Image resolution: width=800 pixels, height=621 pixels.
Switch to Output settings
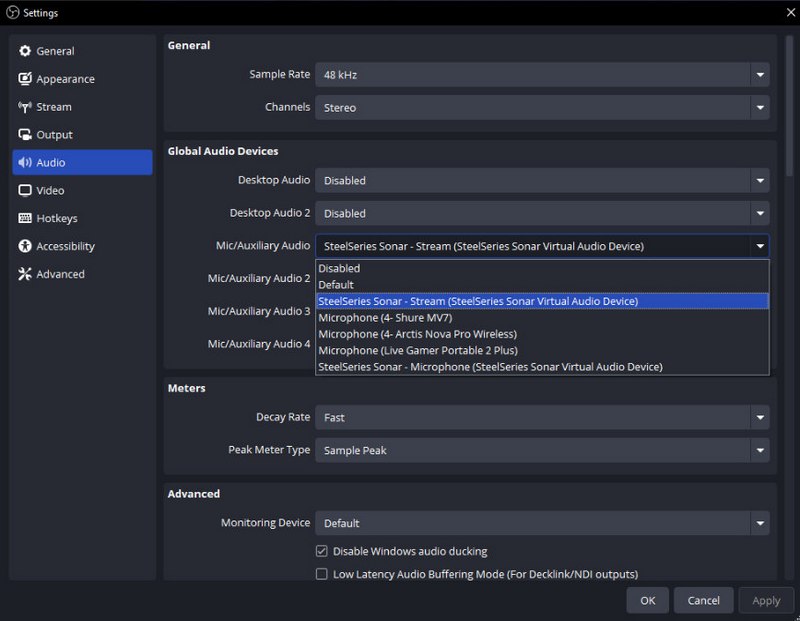pyautogui.click(x=83, y=135)
